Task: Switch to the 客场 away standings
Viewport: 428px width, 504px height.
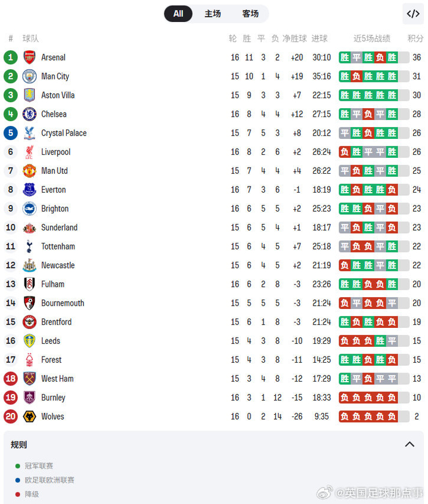Action: (x=250, y=13)
